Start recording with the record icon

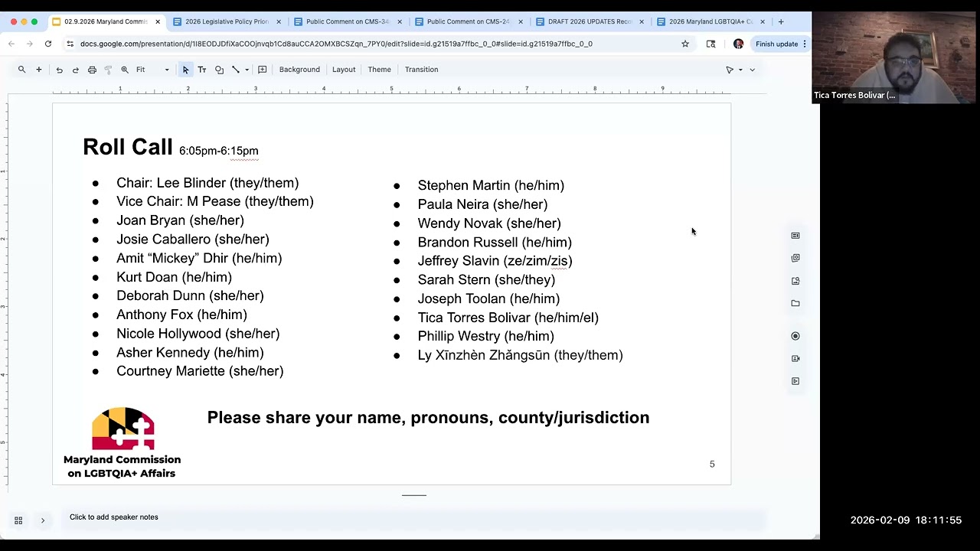point(795,336)
